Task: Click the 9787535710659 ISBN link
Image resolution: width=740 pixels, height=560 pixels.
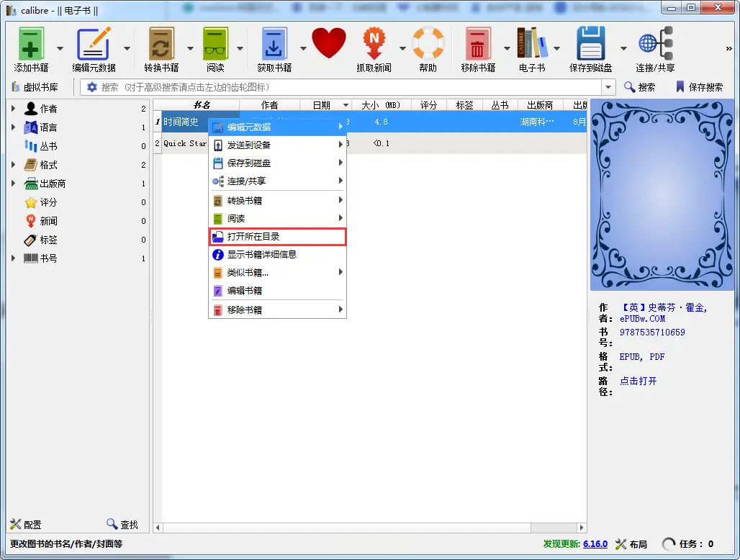Action: [652, 333]
